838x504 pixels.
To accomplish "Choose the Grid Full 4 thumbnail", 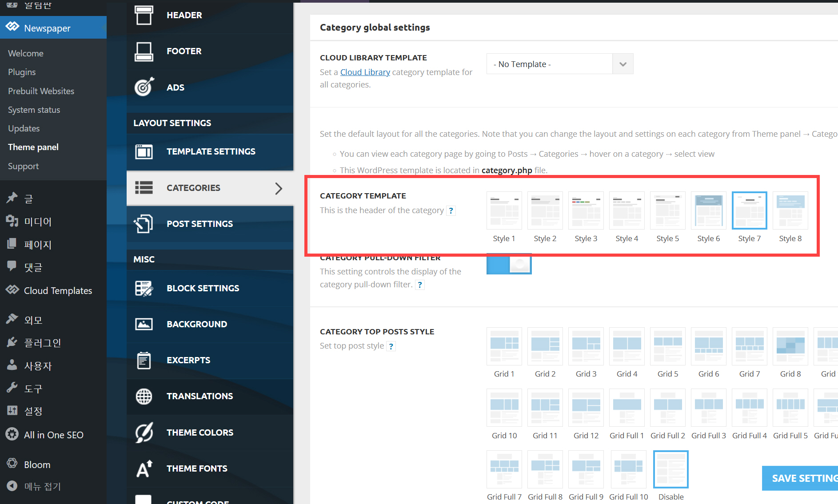I will point(750,408).
